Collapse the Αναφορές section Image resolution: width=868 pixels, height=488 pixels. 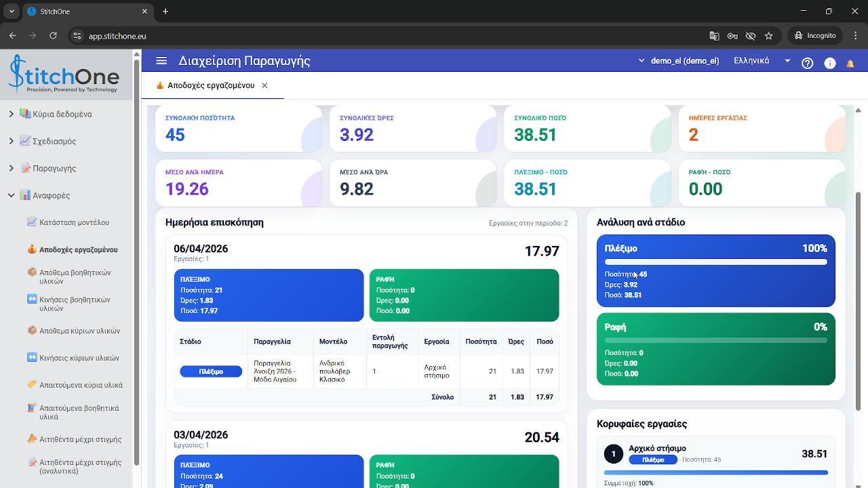click(12, 195)
